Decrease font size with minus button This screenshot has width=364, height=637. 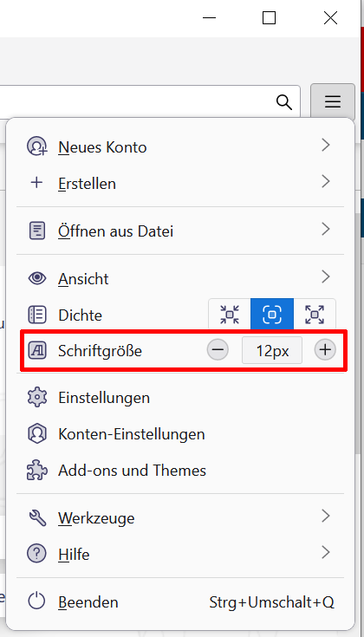click(218, 350)
